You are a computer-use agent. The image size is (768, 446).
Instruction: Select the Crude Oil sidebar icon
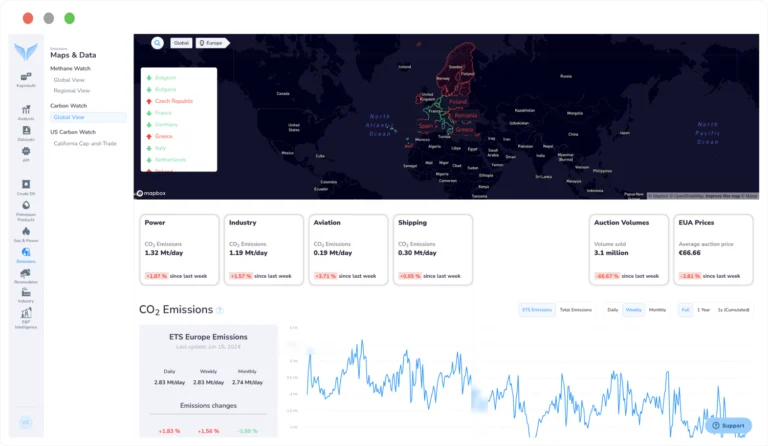(26, 186)
